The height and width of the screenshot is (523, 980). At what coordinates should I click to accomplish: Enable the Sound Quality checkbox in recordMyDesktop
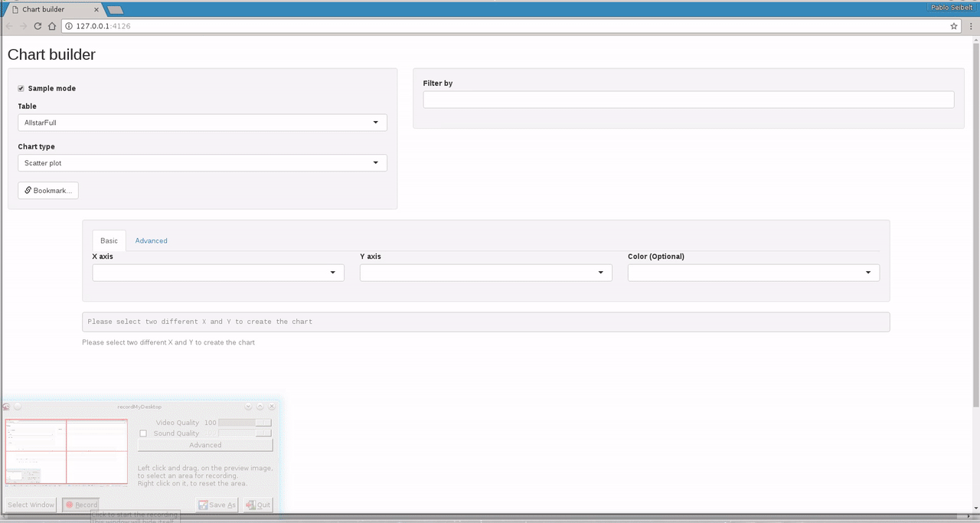click(x=143, y=433)
